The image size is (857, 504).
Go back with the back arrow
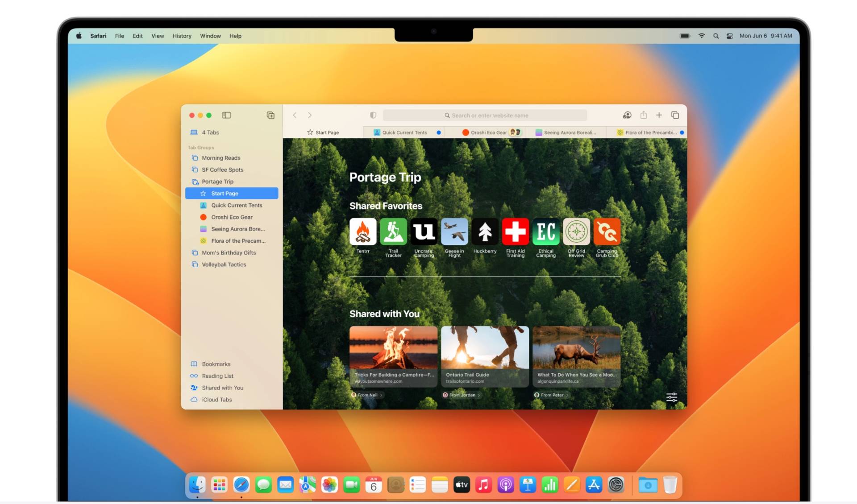tap(295, 115)
